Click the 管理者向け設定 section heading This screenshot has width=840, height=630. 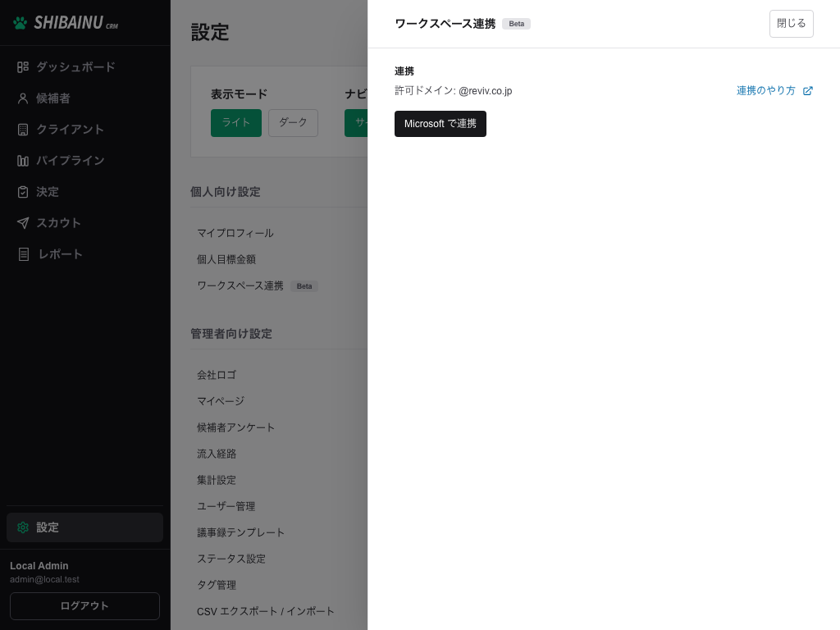click(231, 334)
